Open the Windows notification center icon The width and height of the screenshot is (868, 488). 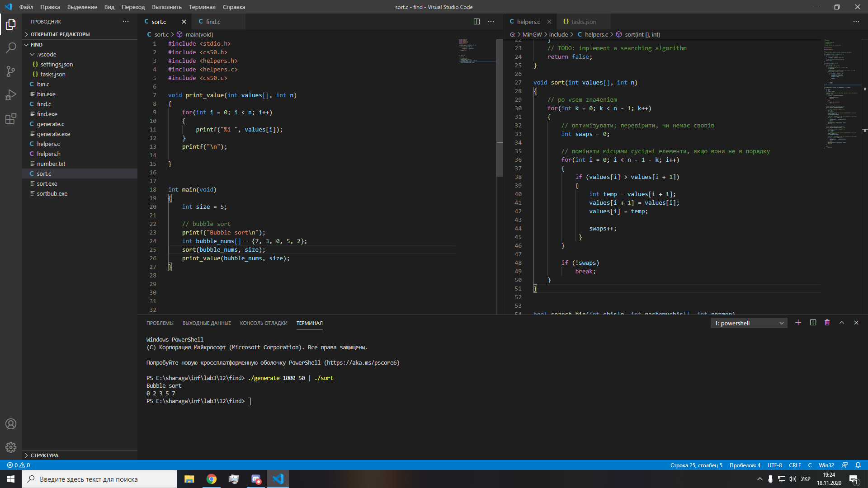tap(854, 479)
